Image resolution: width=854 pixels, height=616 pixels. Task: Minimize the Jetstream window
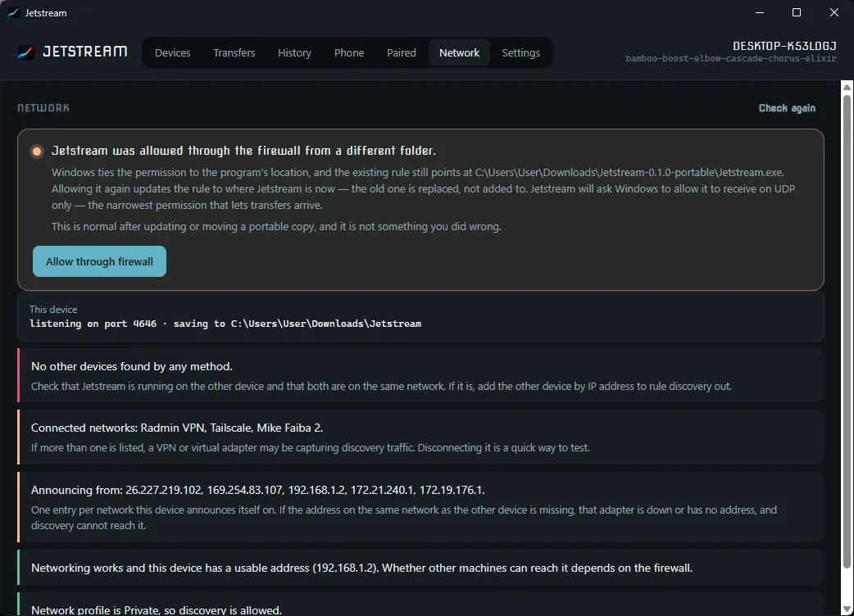pos(760,12)
